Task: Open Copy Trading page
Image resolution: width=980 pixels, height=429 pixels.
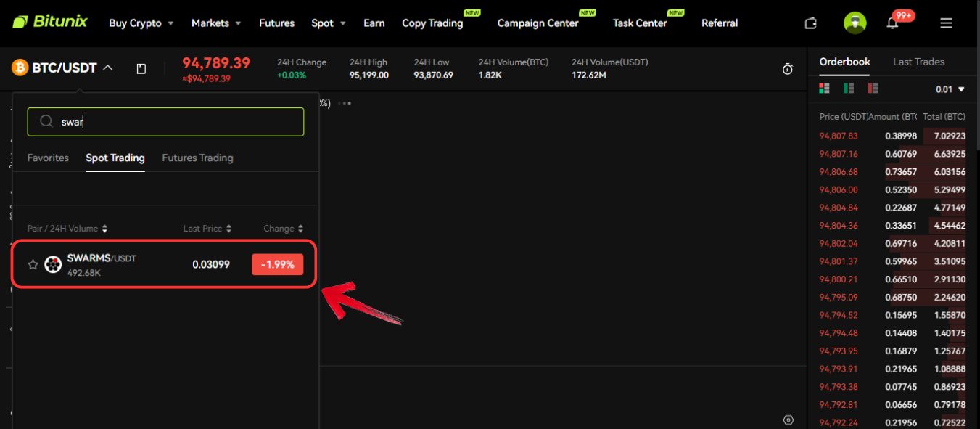Action: pos(432,23)
